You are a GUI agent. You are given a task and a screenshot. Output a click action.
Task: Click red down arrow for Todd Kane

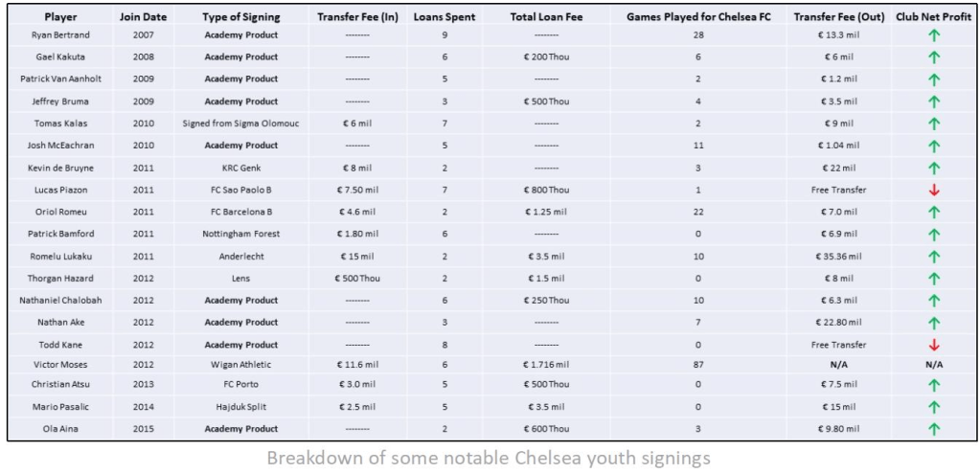click(x=934, y=345)
